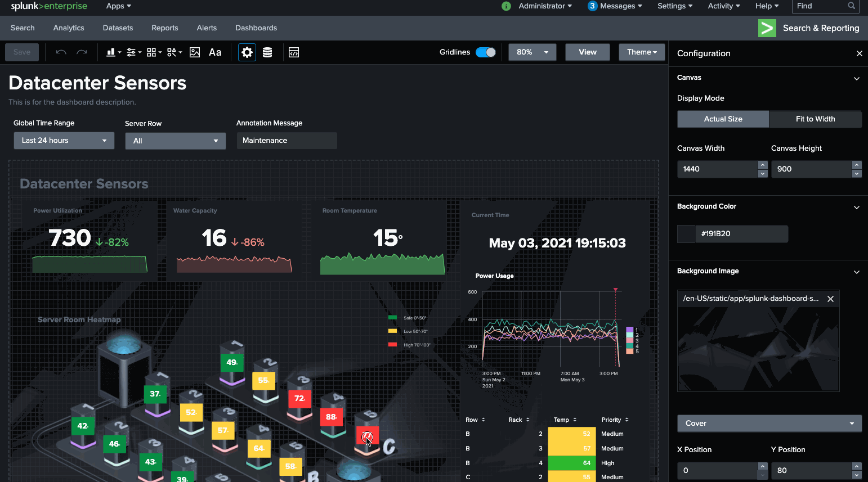Switch Display Mode to Fit to Width
The image size is (868, 482).
pos(815,119)
